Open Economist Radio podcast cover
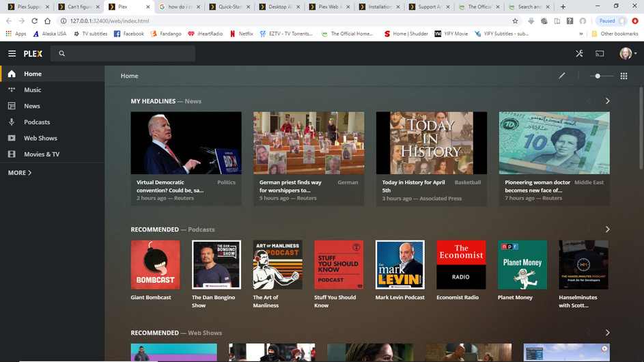This screenshot has width=644, height=362. coord(461,264)
